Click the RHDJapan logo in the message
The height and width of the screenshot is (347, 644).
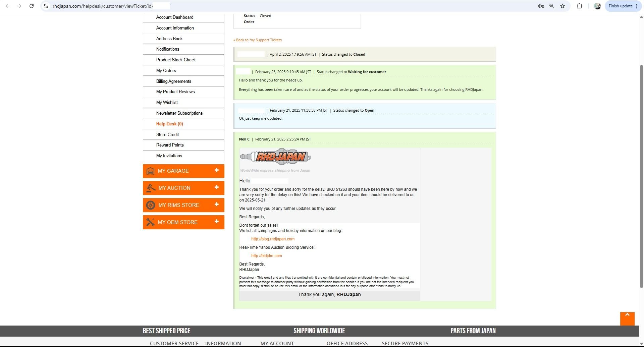click(x=275, y=157)
